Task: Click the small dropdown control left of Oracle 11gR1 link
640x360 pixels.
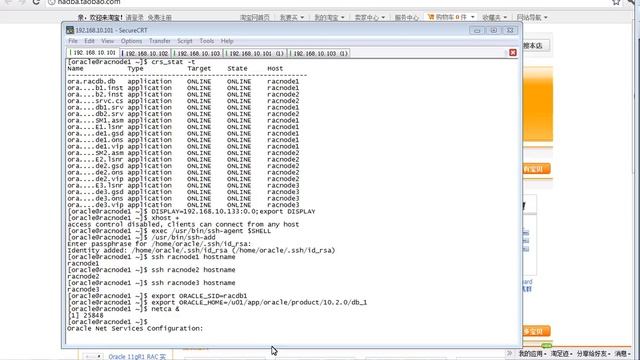Action: pos(93,357)
